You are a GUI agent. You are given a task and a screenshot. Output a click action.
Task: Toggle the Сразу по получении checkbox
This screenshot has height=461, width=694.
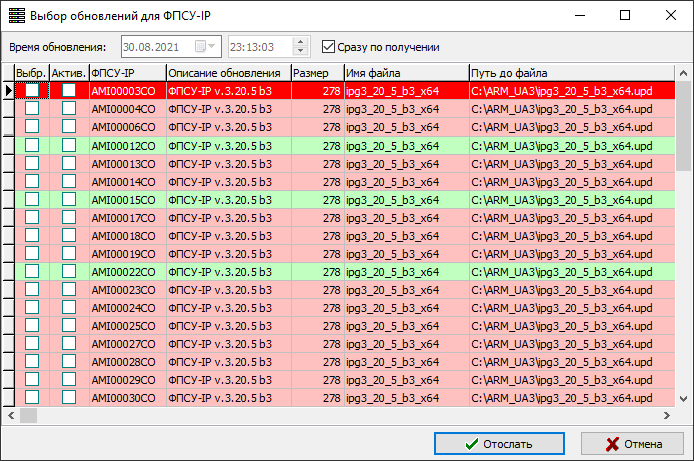(329, 47)
